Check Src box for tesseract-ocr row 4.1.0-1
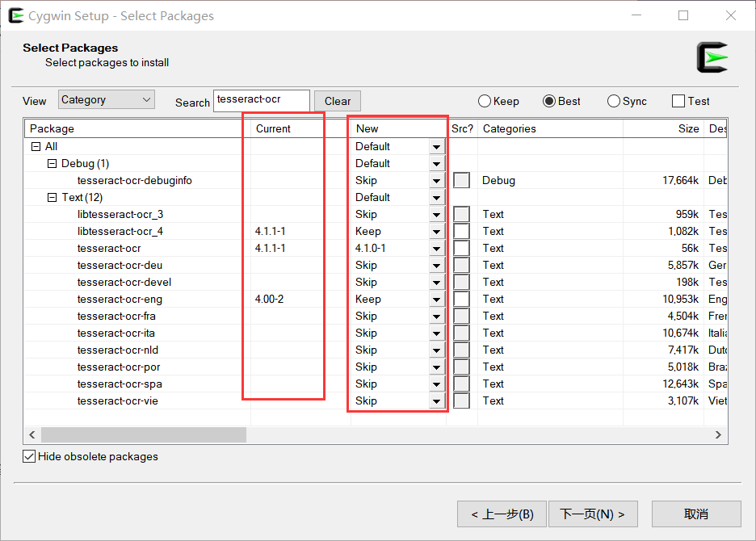The height and width of the screenshot is (541, 756). 461,248
